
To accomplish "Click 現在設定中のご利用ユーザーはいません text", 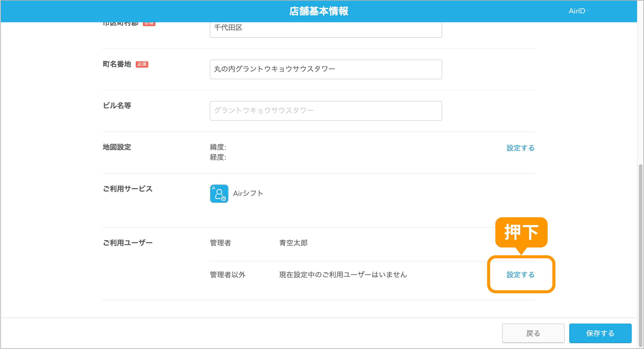I will 343,274.
